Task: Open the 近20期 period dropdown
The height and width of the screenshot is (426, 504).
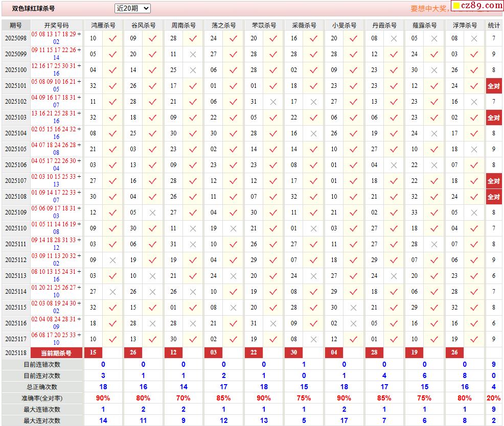Action: tap(132, 8)
